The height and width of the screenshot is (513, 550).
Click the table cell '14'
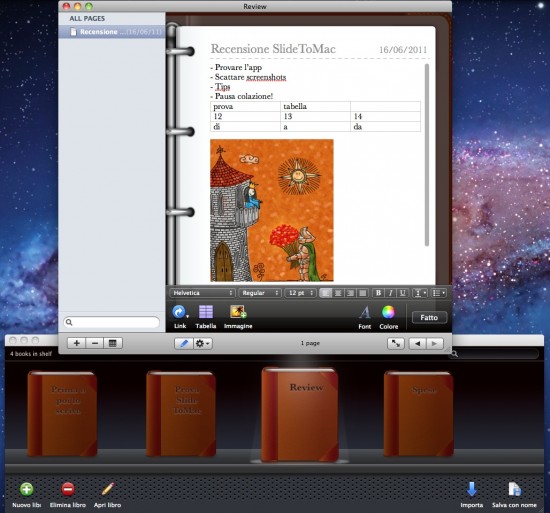[x=385, y=116]
